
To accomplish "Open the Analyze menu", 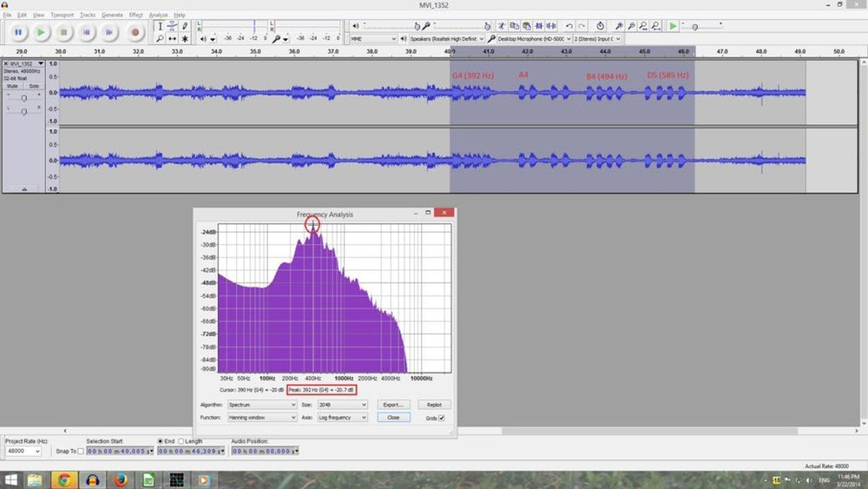I will (x=158, y=15).
